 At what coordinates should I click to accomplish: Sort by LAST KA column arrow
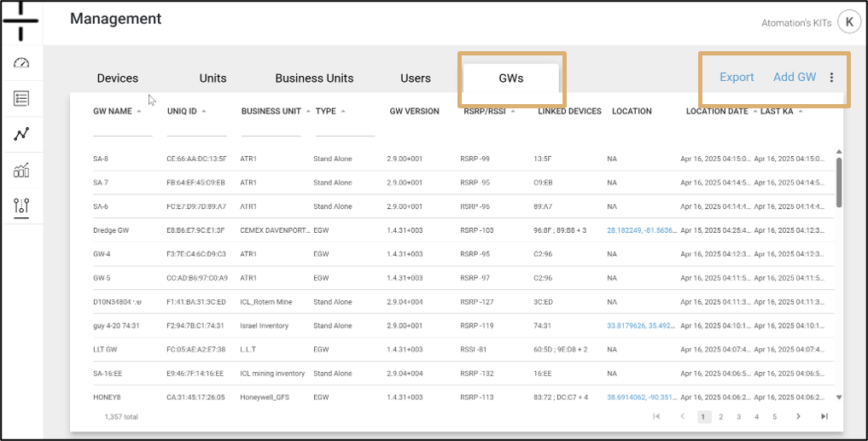tap(801, 111)
